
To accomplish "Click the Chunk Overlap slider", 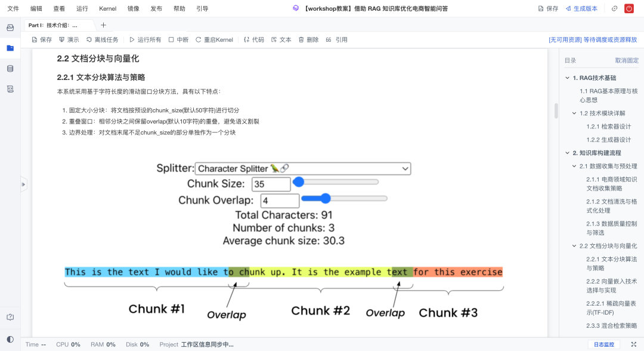I will pos(344,199).
